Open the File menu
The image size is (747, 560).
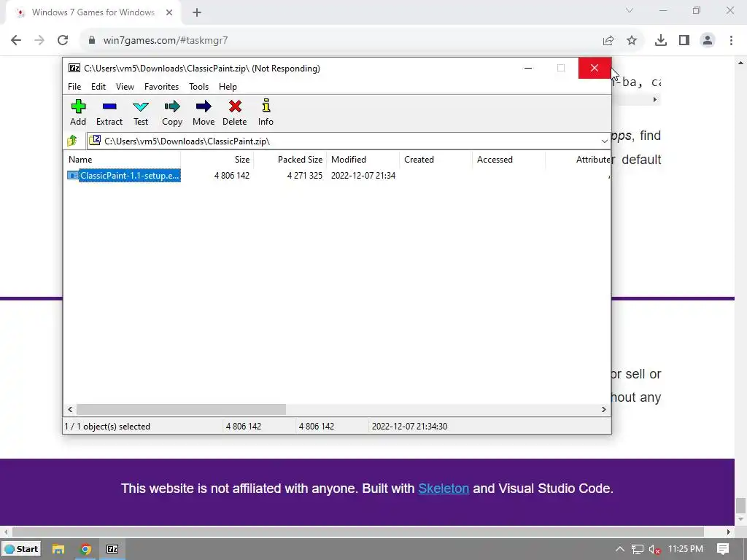tap(74, 87)
